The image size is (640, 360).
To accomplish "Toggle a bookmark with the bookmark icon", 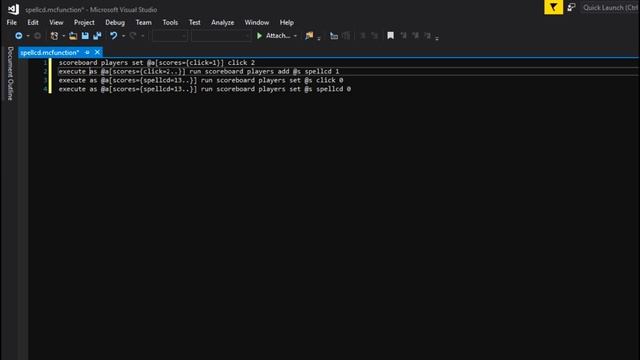I will 391,36.
